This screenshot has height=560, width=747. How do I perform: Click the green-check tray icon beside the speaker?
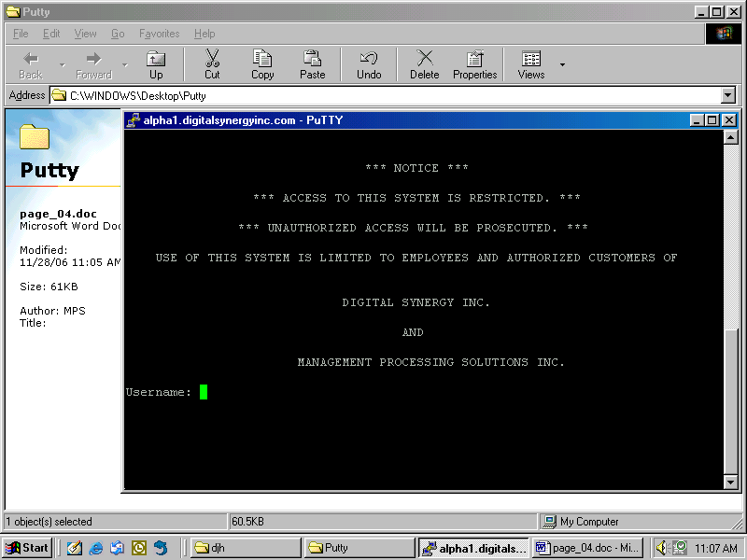point(681,548)
